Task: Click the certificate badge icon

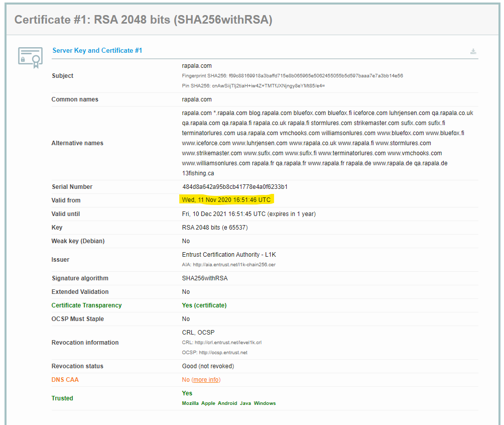Action: pyautogui.click(x=30, y=58)
